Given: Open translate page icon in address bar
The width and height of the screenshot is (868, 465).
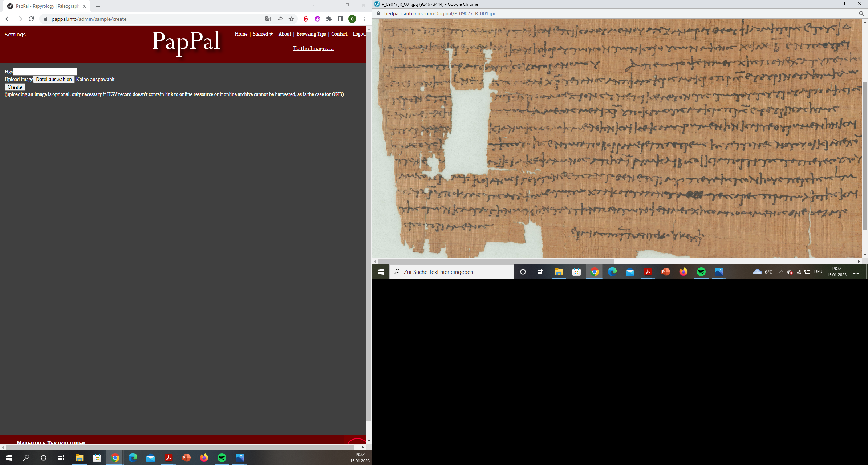Looking at the screenshot, I should [x=268, y=19].
